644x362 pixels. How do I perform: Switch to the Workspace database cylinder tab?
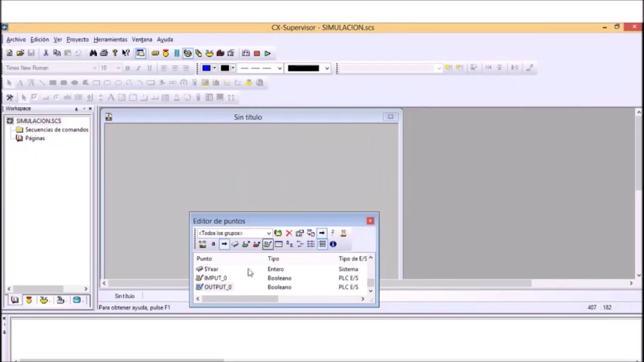(x=76, y=300)
